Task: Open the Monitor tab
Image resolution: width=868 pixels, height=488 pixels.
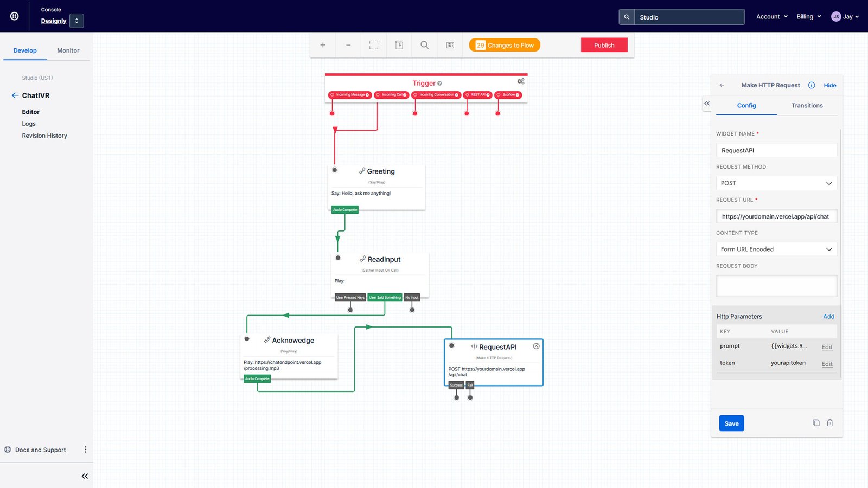Action: point(68,50)
